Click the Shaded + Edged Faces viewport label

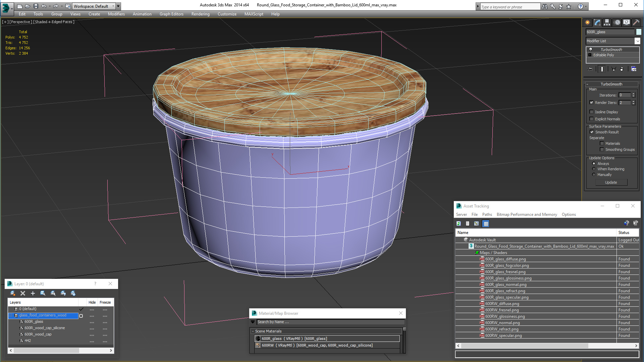pos(54,22)
